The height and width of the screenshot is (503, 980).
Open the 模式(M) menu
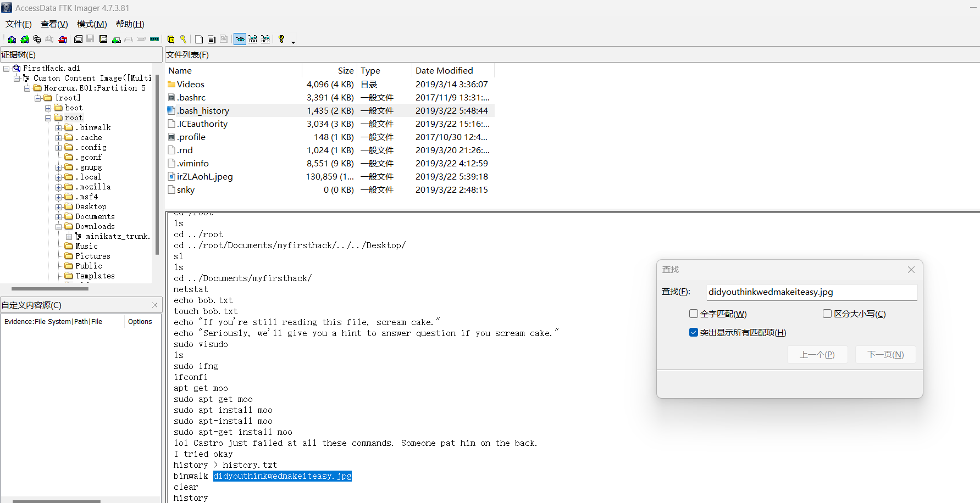[92, 24]
